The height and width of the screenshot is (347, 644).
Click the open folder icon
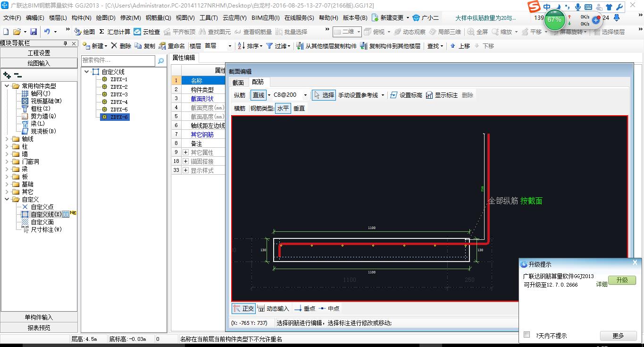(17, 32)
